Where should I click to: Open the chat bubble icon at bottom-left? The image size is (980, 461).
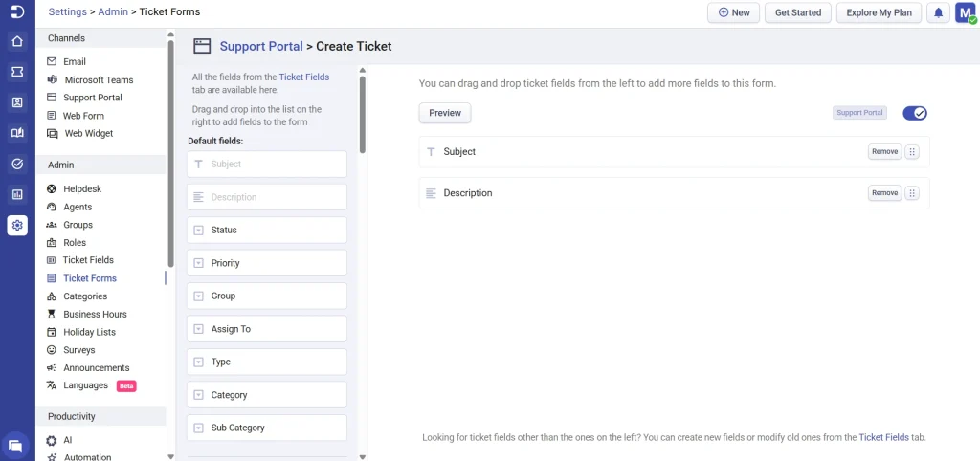tap(16, 446)
